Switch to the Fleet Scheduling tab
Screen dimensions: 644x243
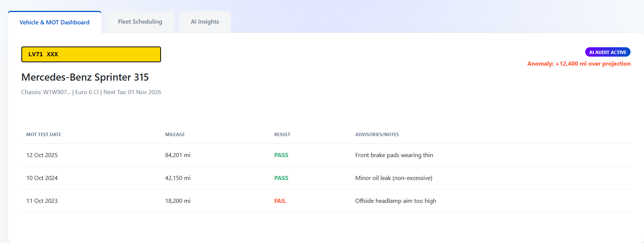coord(140,22)
